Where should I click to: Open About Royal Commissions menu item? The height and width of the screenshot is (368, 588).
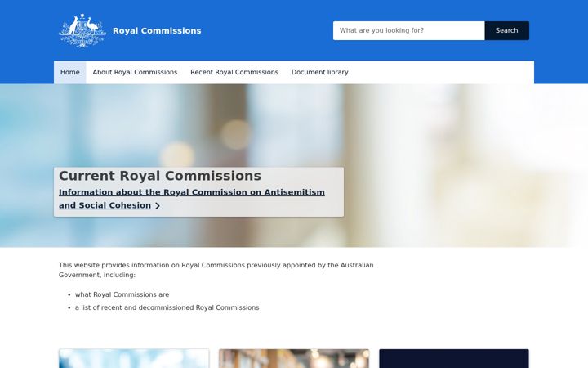[135, 72]
